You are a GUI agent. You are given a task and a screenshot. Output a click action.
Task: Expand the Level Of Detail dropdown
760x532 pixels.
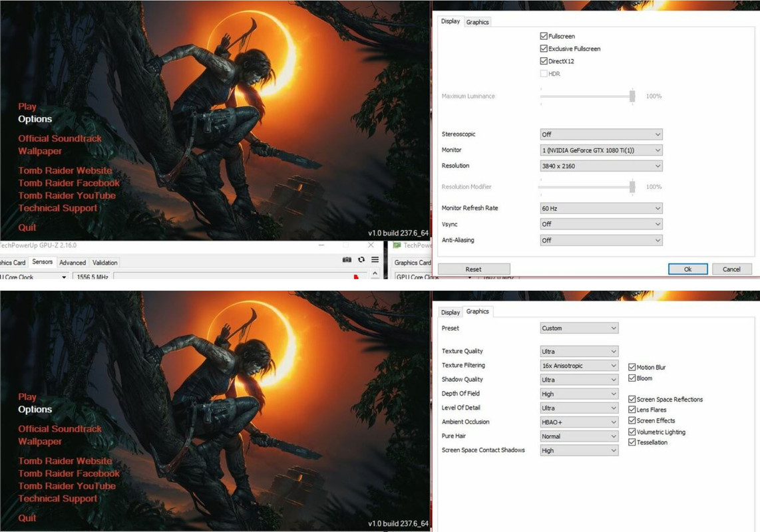coord(579,408)
